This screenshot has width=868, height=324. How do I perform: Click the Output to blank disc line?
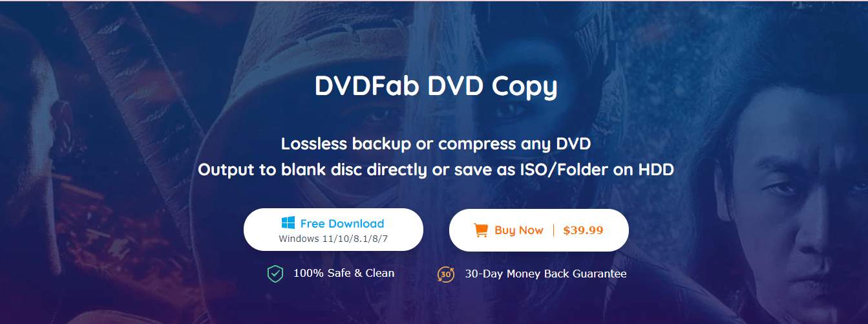click(x=436, y=170)
